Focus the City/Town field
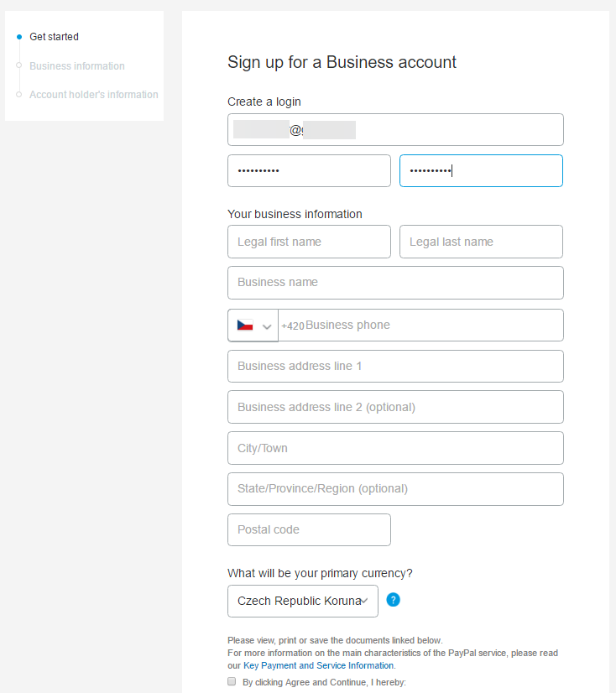 [x=395, y=448]
